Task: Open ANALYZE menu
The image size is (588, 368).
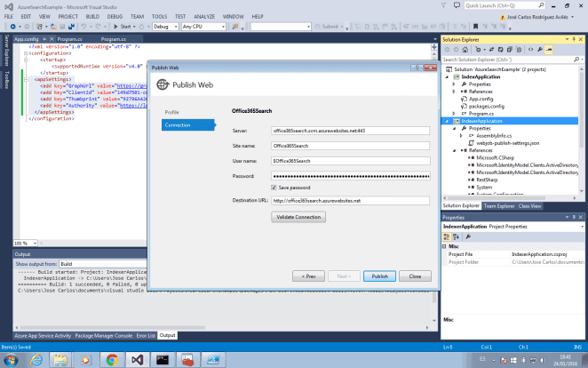Action: pyautogui.click(x=204, y=17)
